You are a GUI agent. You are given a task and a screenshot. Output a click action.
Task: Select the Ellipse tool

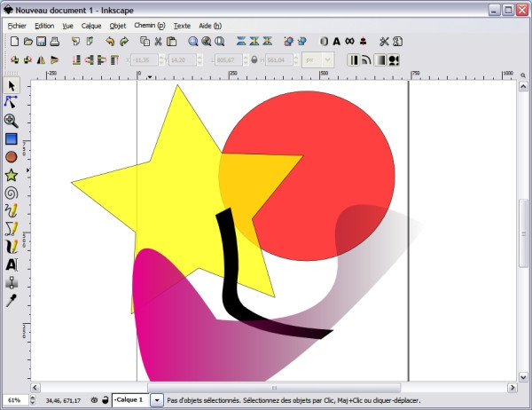pyautogui.click(x=12, y=156)
